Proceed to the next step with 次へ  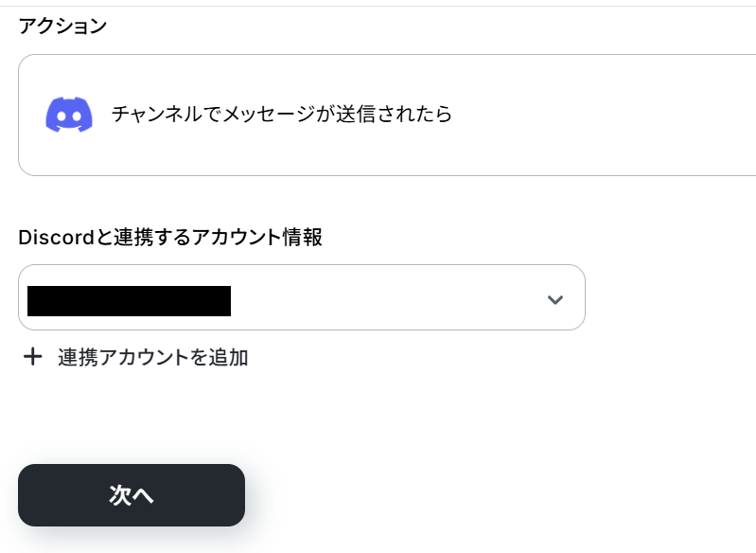pyautogui.click(x=132, y=495)
